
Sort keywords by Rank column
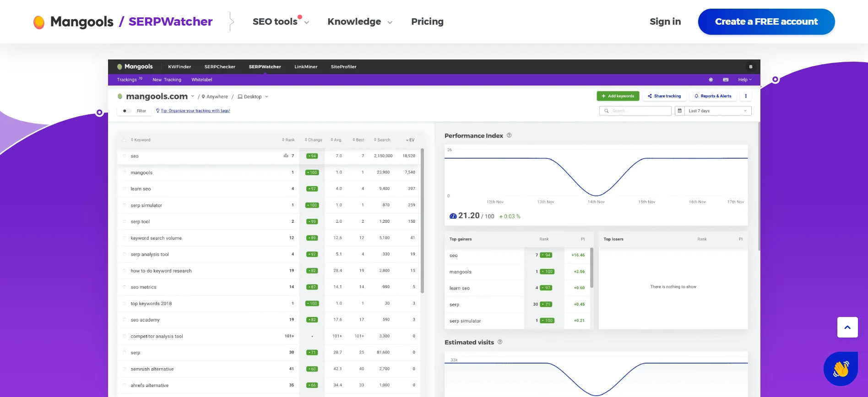click(x=288, y=140)
